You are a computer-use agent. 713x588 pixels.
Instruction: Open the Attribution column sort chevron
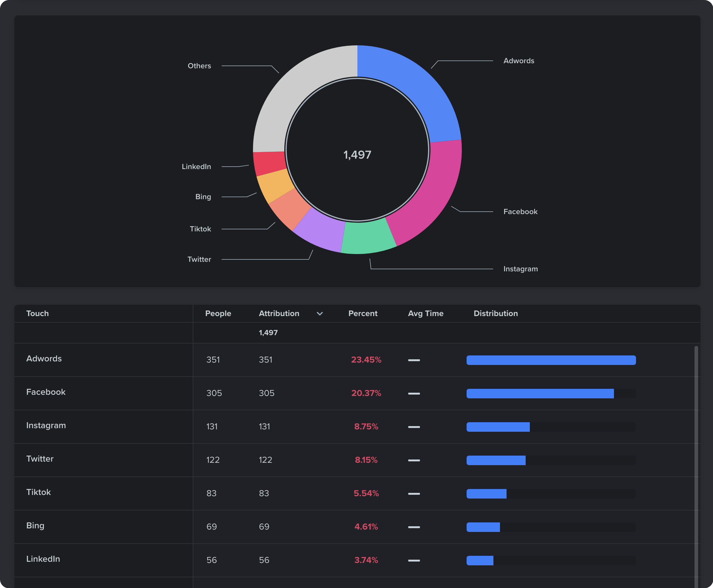coord(320,314)
